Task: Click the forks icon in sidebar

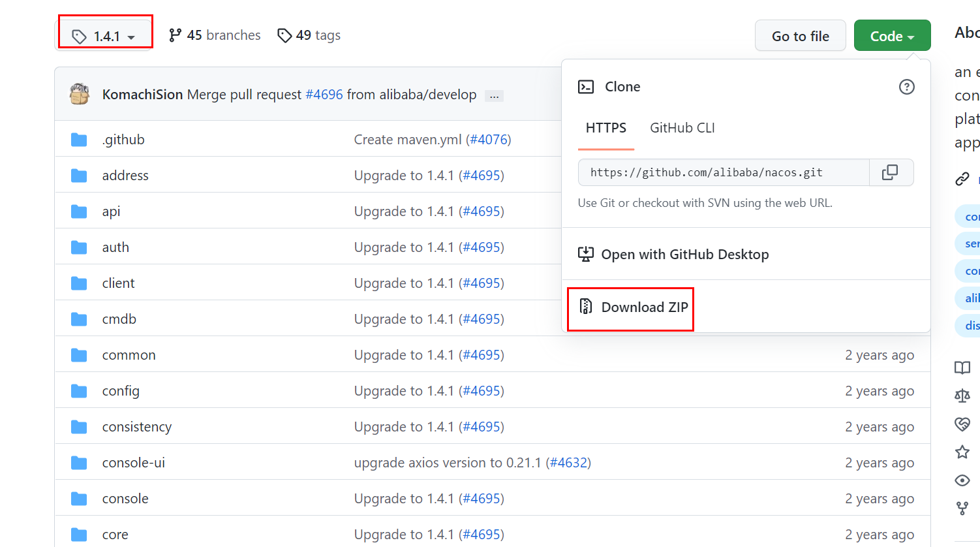Action: 962,508
